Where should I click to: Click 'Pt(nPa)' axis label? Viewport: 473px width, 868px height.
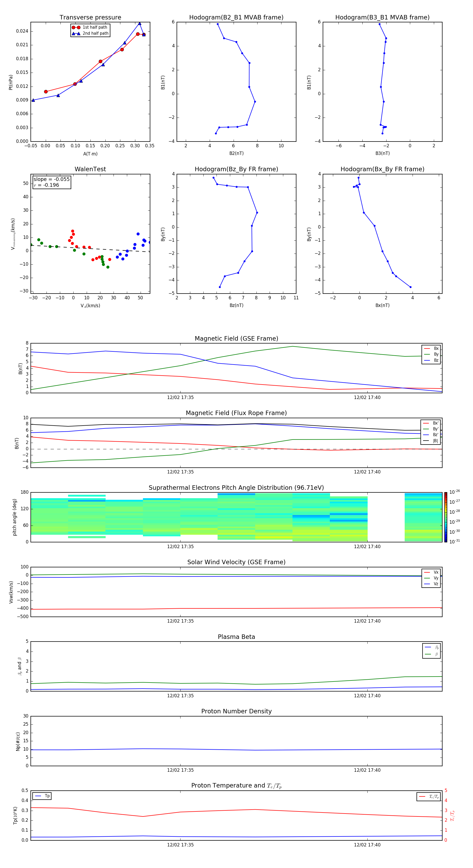pyautogui.click(x=11, y=82)
